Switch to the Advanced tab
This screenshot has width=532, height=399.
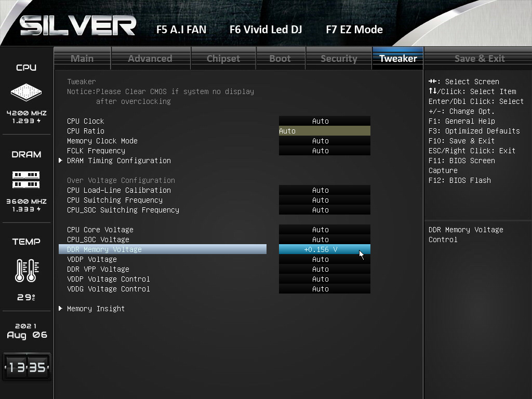pyautogui.click(x=150, y=58)
